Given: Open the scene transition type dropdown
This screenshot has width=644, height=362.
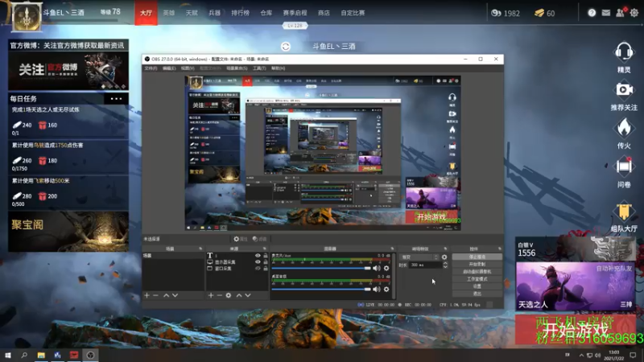Looking at the screenshot, I should pos(419,257).
